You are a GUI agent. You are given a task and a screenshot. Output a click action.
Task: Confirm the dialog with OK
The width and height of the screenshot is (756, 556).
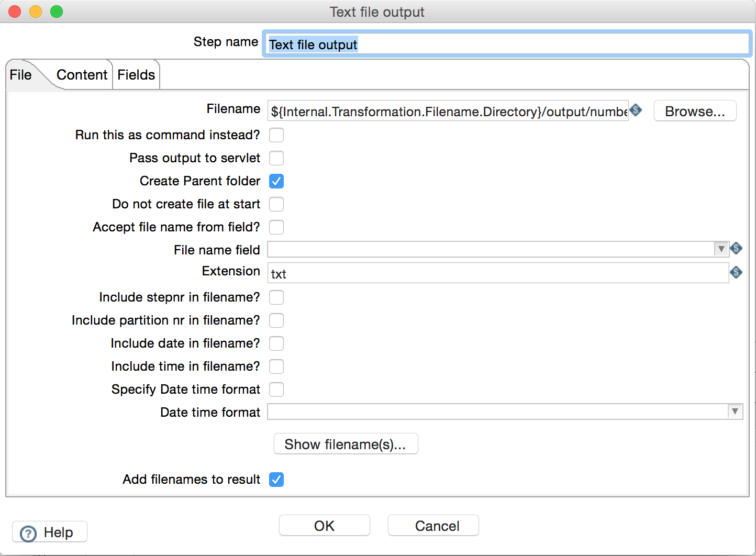[324, 526]
